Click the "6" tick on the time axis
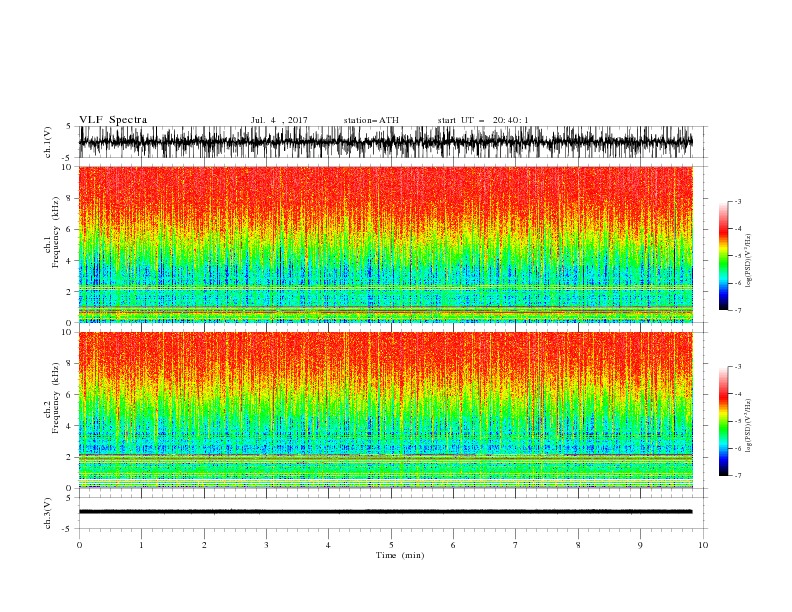Image resolution: width=792 pixels, height=612 pixels. pyautogui.click(x=453, y=545)
